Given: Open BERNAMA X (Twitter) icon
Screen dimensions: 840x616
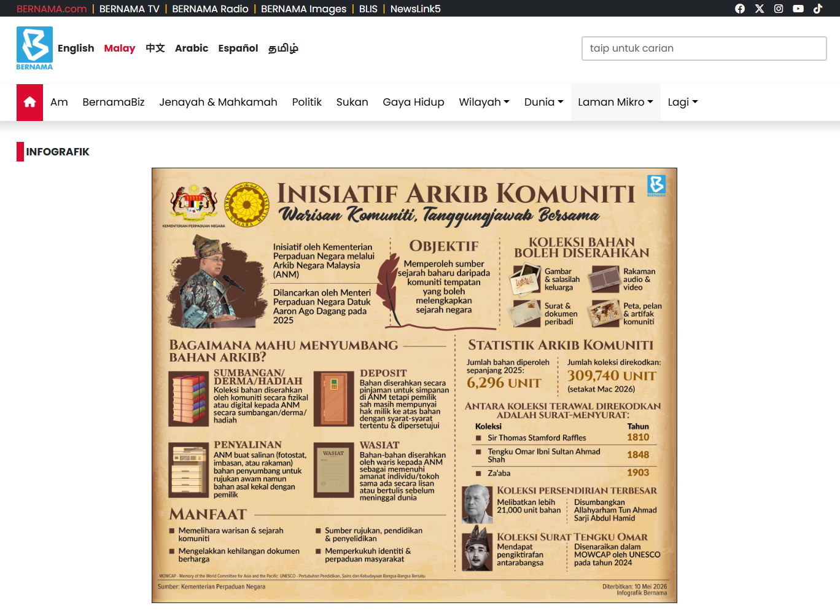Looking at the screenshot, I should pyautogui.click(x=760, y=9).
